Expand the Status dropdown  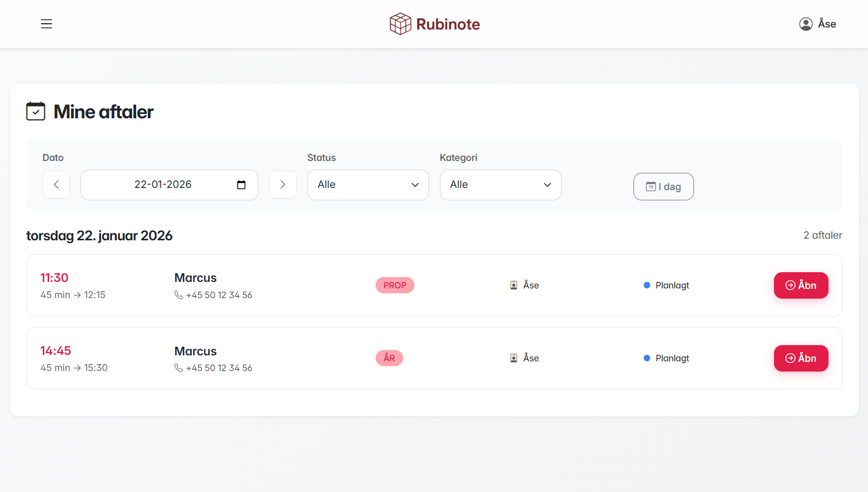368,185
